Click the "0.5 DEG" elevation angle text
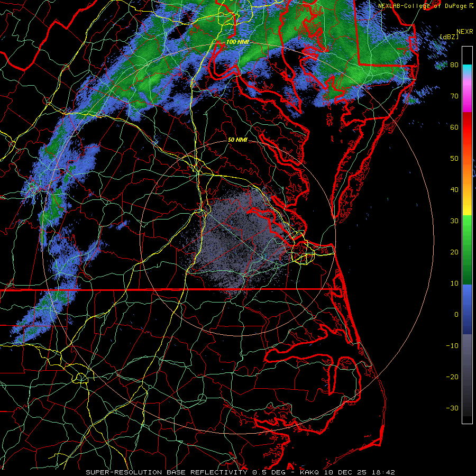 point(269,472)
